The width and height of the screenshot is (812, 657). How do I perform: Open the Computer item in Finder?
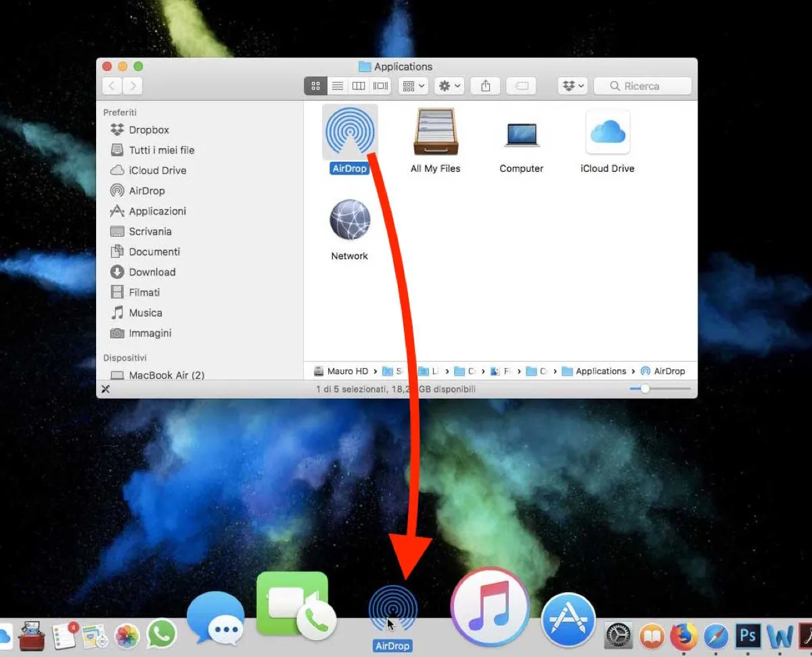point(521,133)
